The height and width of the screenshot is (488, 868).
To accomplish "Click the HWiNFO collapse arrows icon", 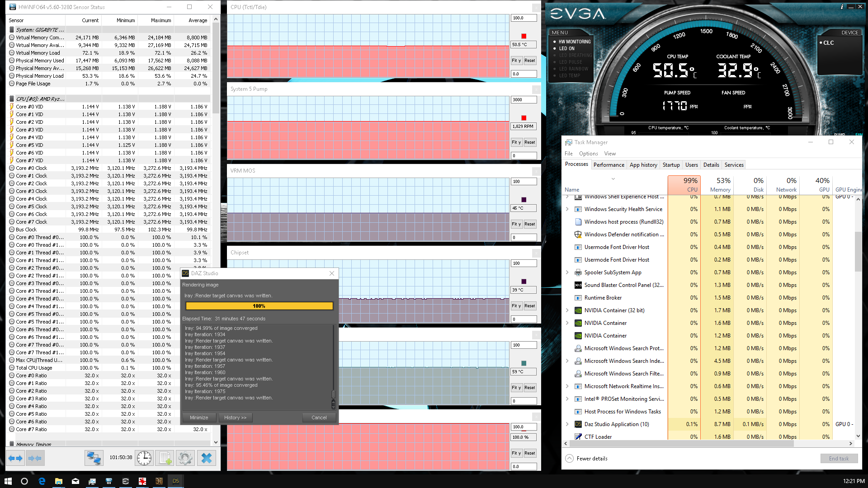I will tap(35, 458).
